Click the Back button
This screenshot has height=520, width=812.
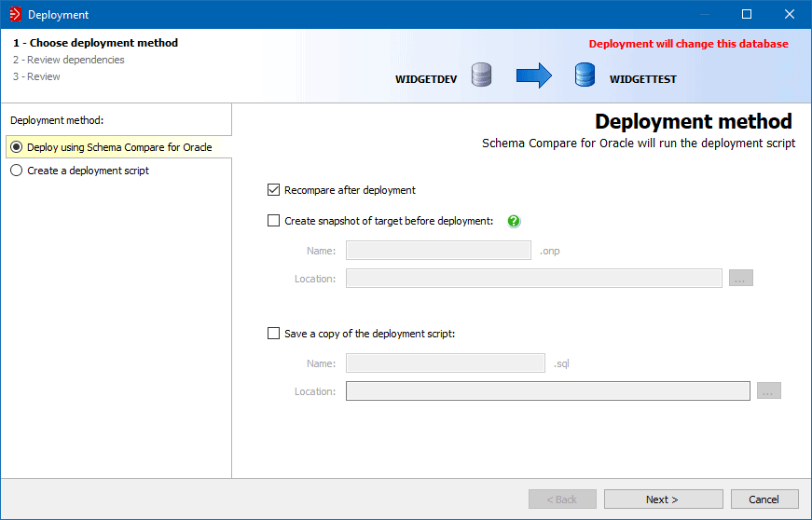pos(562,499)
